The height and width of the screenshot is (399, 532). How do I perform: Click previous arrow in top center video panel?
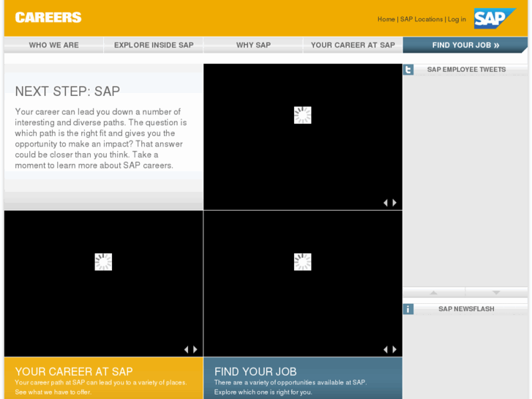pos(386,203)
